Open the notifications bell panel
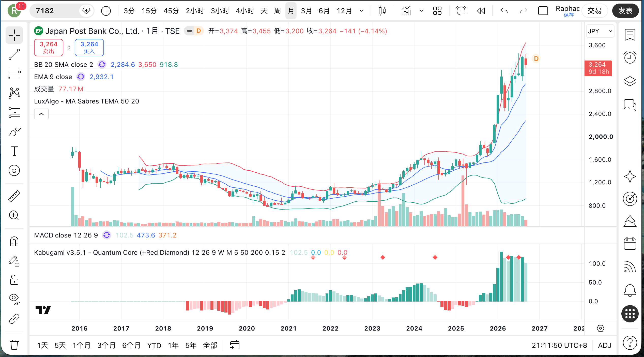644x357 pixels. 630,290
